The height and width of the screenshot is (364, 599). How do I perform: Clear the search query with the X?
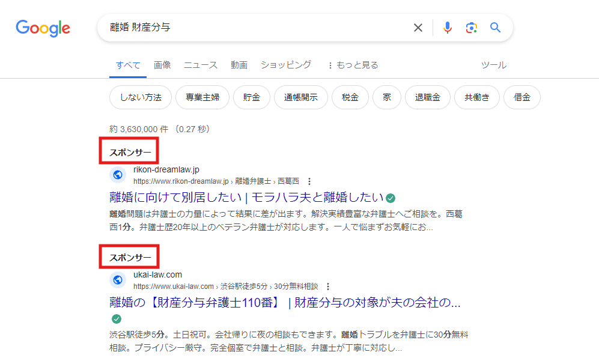tap(418, 28)
